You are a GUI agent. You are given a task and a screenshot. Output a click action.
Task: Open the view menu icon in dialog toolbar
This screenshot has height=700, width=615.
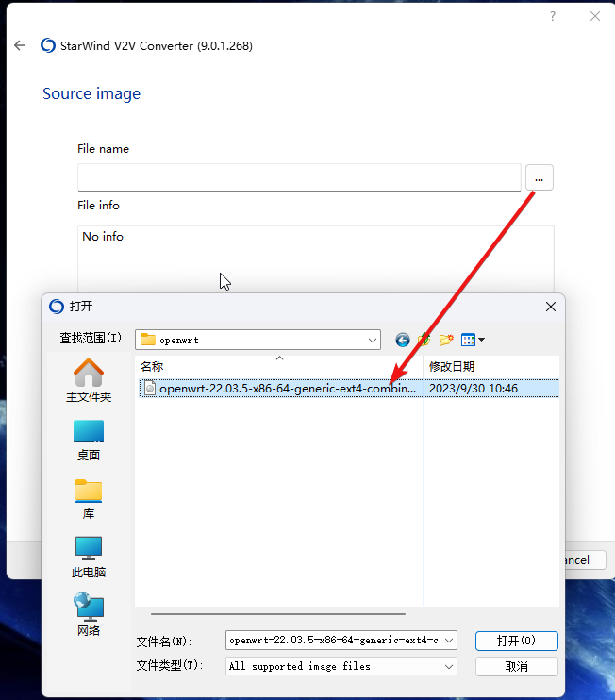point(473,341)
